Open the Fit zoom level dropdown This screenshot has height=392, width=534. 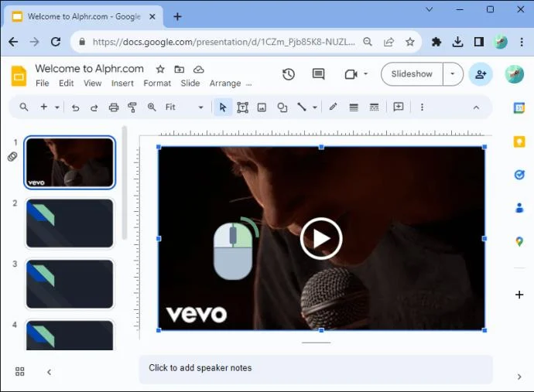point(184,107)
